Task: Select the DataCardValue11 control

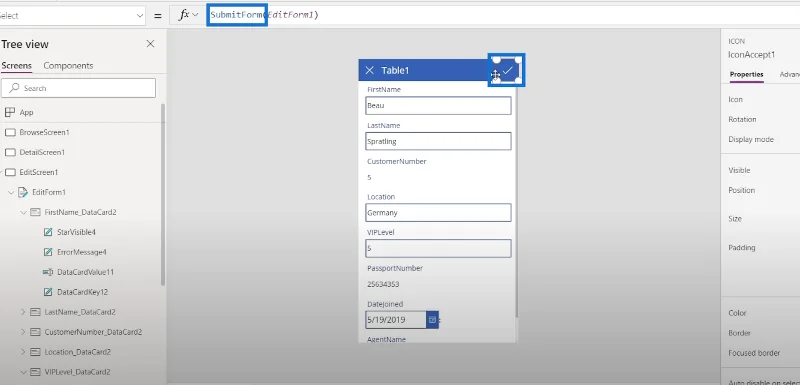Action: [x=85, y=272]
